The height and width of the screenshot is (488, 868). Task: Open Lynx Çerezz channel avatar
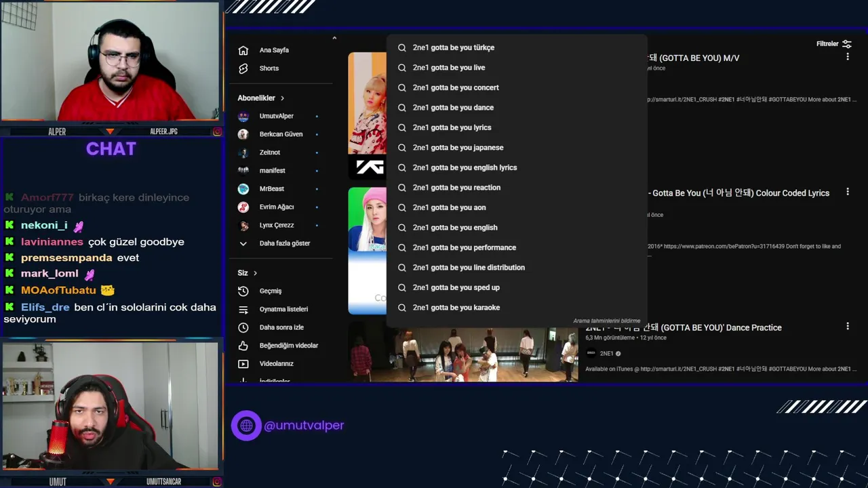pyautogui.click(x=243, y=225)
